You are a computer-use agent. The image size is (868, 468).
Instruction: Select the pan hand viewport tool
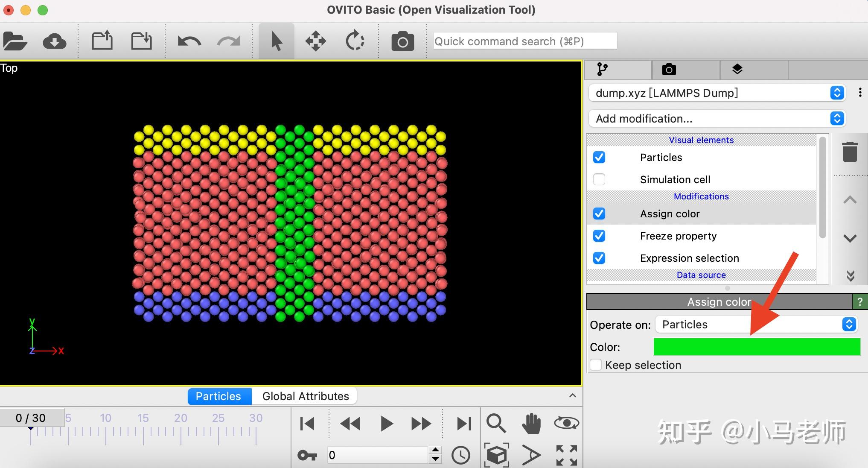[531, 423]
